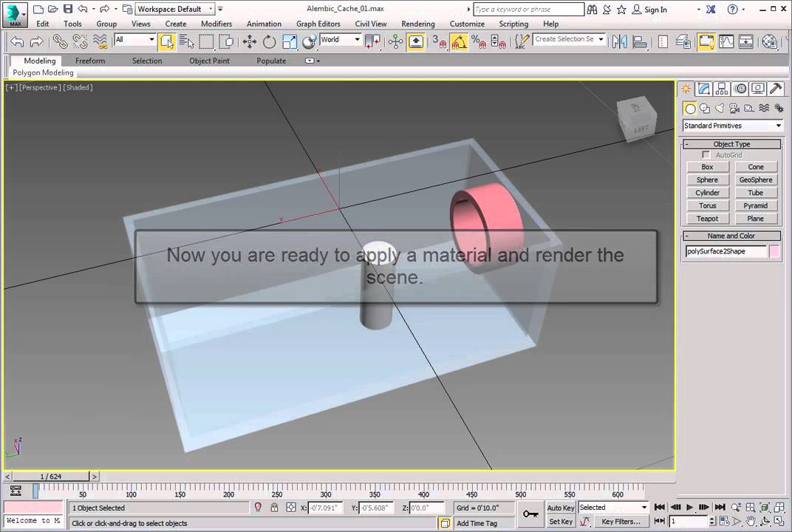Open the Workspace: Default dropdown
Image resolution: width=792 pixels, height=532 pixels.
(175, 9)
